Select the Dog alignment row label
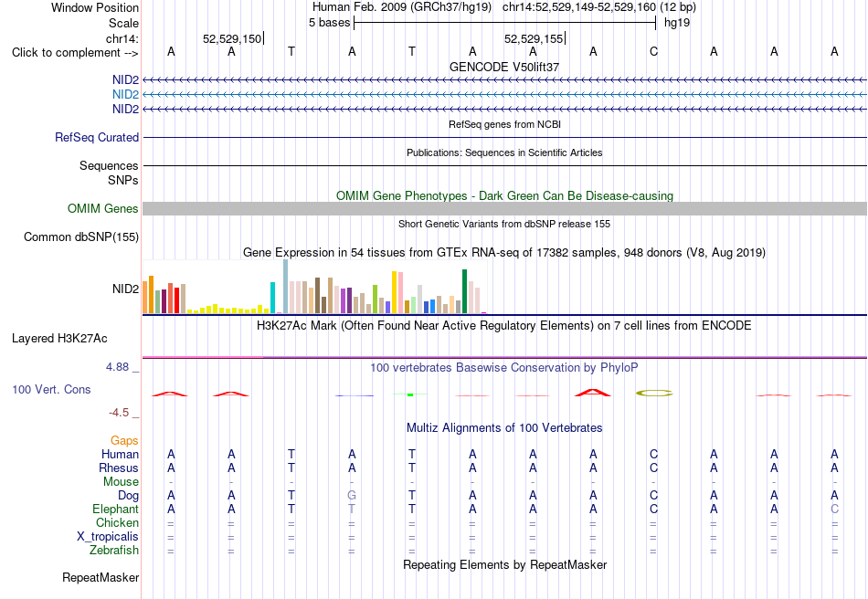This screenshot has width=868, height=599. pos(128,496)
